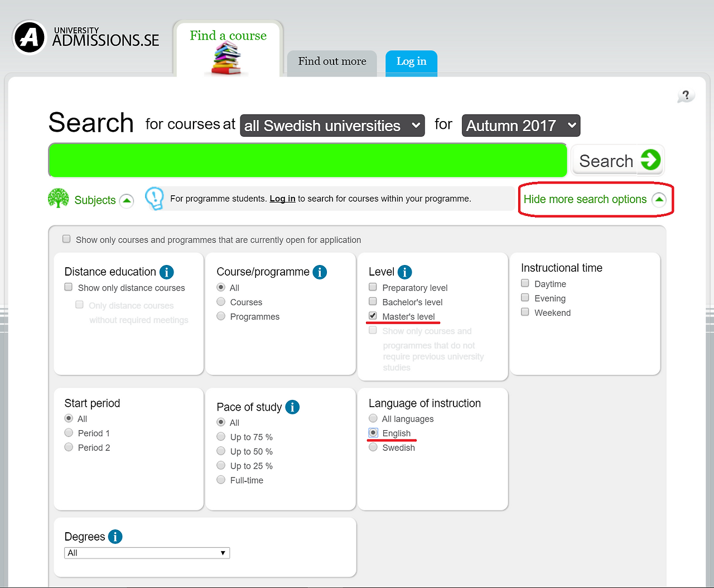Select Swedish language of instruction
The height and width of the screenshot is (588, 714).
coord(373,447)
